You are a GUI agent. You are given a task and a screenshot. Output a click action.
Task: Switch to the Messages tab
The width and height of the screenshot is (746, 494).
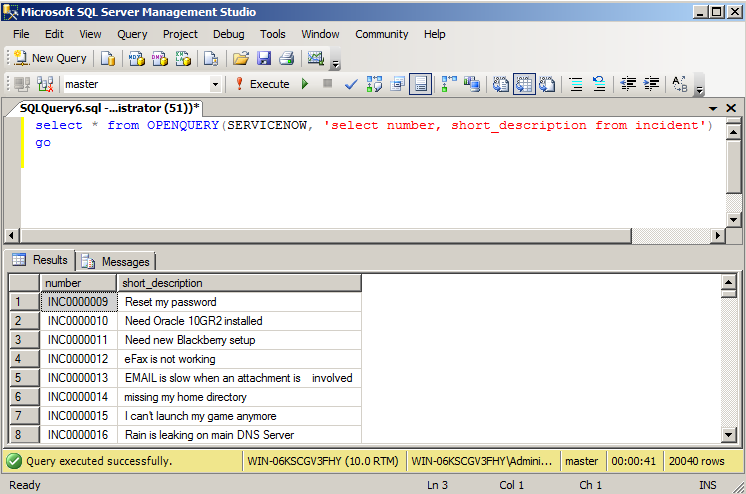pos(115,261)
